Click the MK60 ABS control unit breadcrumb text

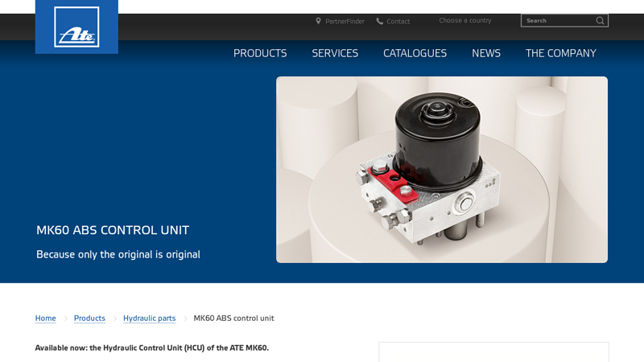(x=233, y=318)
